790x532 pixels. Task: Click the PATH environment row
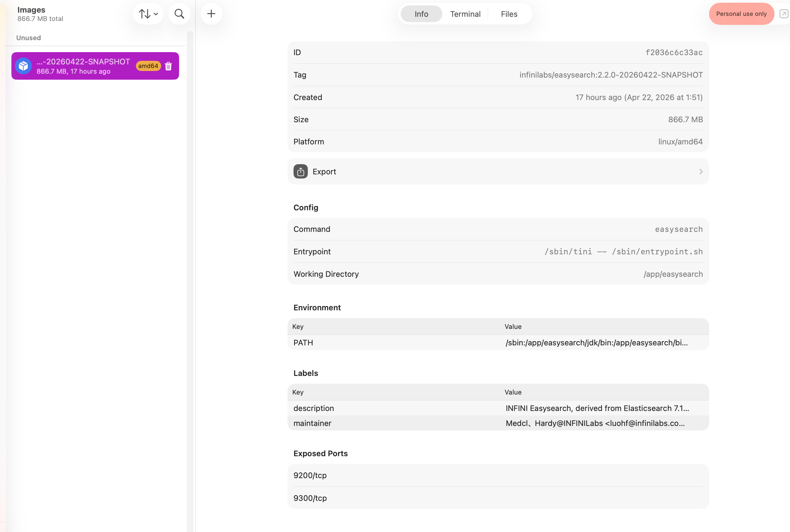point(498,343)
